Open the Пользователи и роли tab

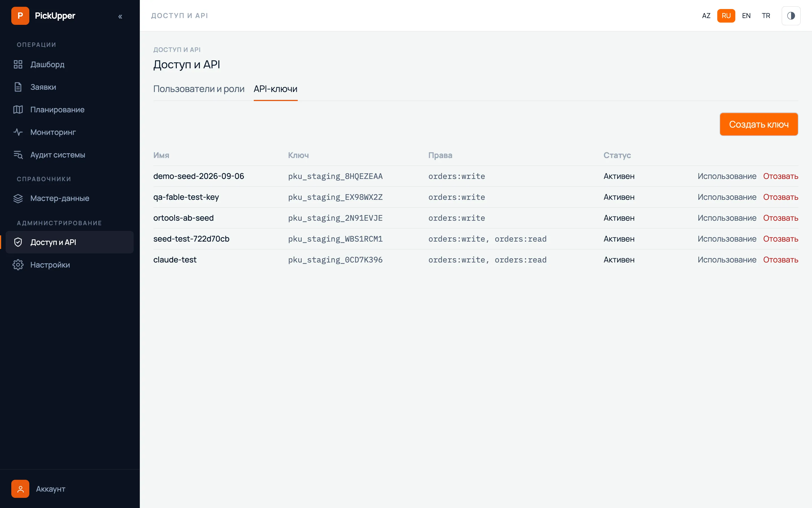(199, 89)
